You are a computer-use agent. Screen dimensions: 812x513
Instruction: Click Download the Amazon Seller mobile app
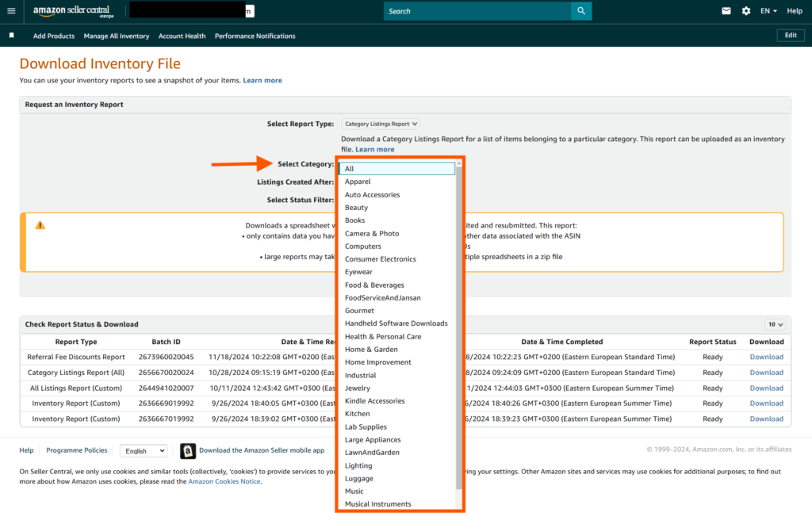262,450
